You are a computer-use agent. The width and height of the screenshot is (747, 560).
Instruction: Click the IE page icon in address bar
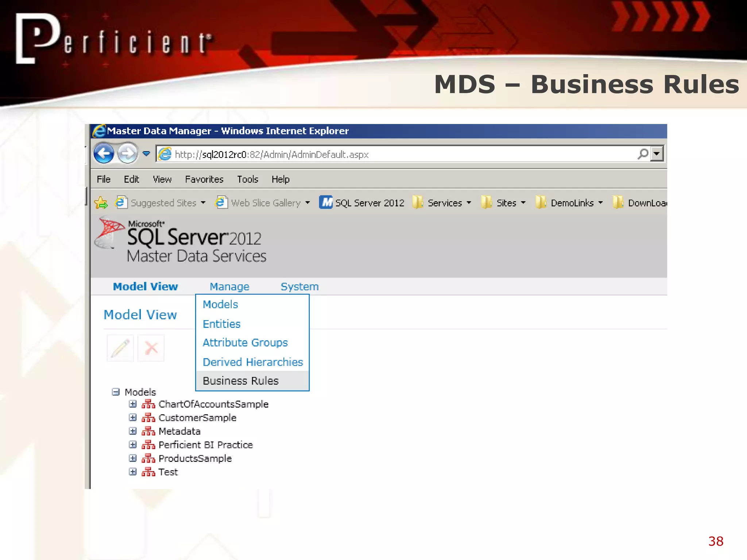[165, 154]
